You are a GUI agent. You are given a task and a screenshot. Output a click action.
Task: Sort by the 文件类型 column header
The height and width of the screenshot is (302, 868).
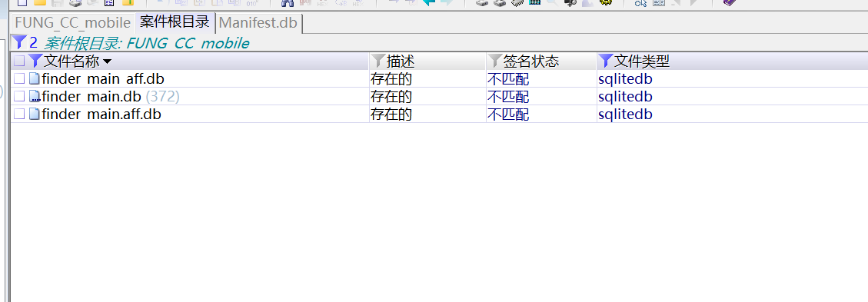click(642, 61)
